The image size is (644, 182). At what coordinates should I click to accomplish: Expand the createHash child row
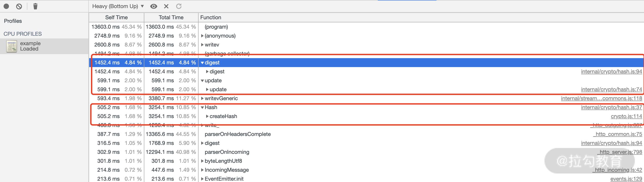[207, 116]
